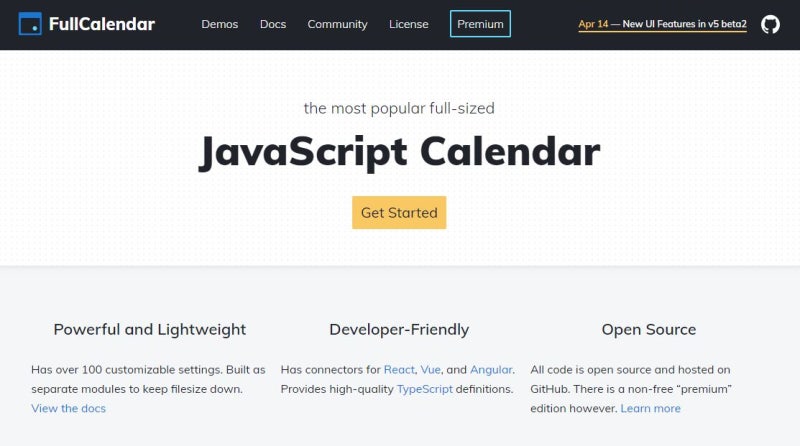Click the FullCalendar brand name text
Screen dimensions: 800x446
coord(101,24)
